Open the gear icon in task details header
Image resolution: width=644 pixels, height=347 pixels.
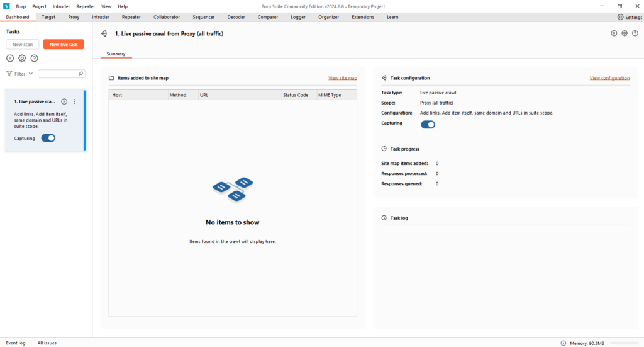pos(625,33)
